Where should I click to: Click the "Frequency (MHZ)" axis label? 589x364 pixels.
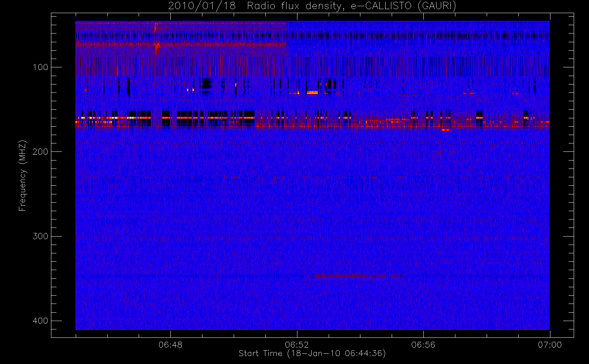(x=23, y=175)
